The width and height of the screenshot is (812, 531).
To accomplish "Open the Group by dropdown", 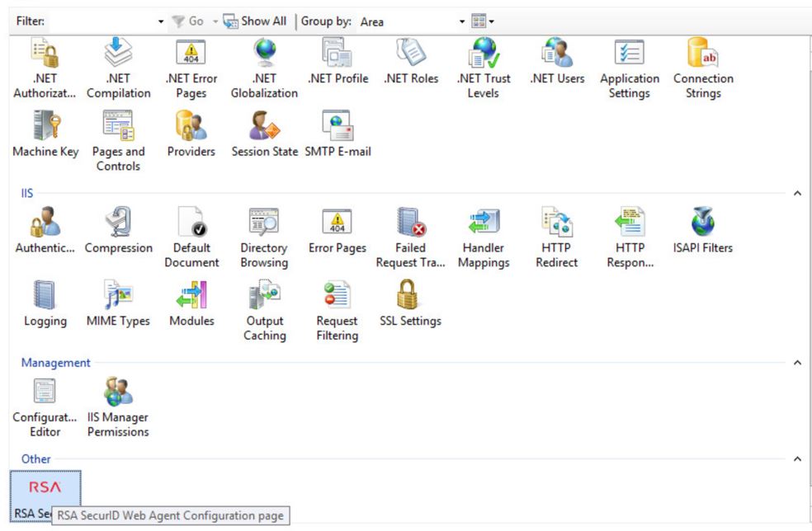I will pos(461,21).
